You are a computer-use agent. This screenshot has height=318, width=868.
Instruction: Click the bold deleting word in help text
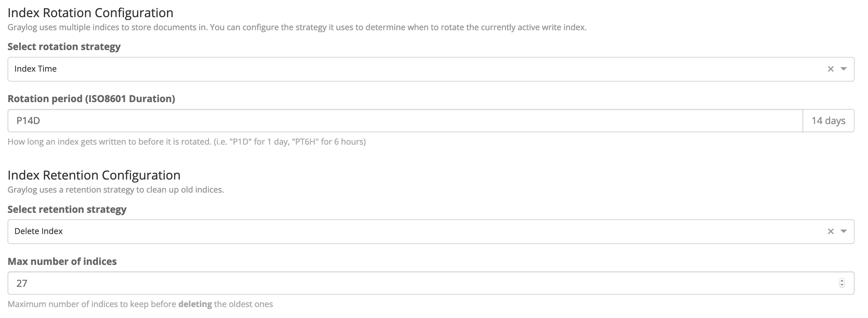[x=195, y=304]
